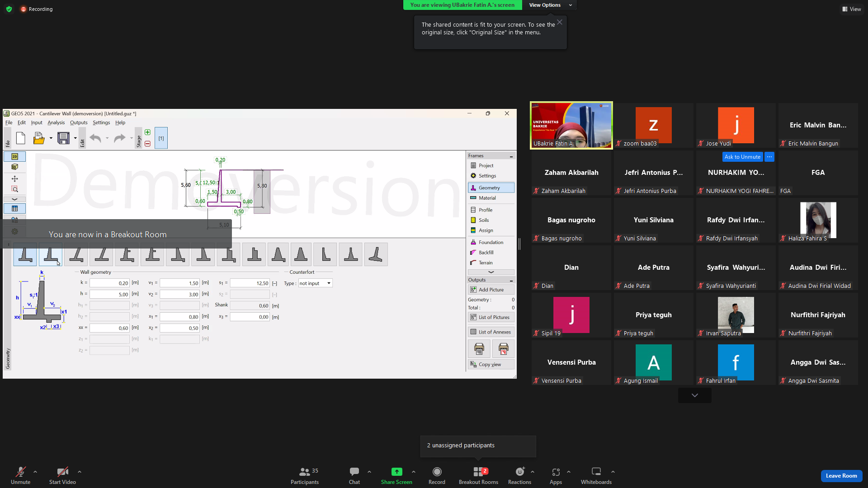
Task: Open a file with the folder icon
Action: click(x=39, y=138)
